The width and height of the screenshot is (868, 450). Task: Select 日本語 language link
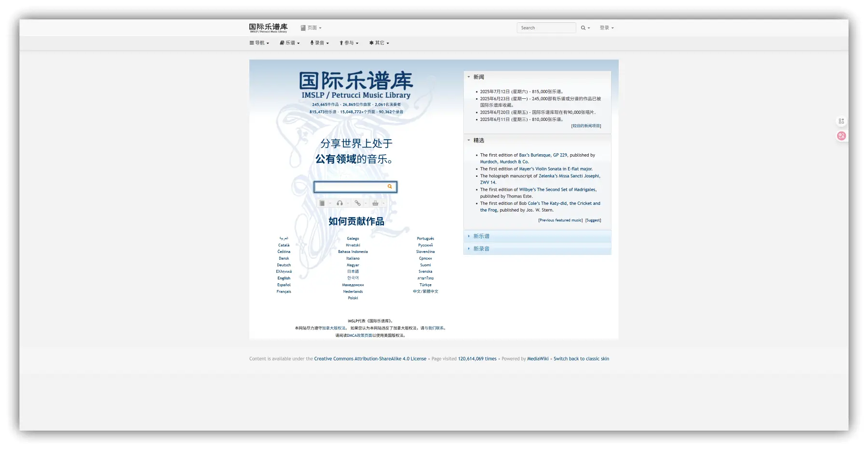pyautogui.click(x=353, y=271)
